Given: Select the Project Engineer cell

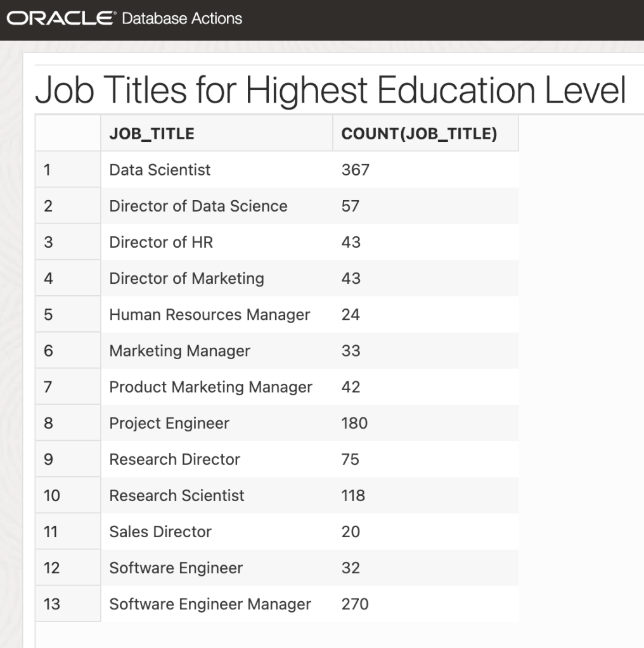Looking at the screenshot, I should (x=169, y=423).
